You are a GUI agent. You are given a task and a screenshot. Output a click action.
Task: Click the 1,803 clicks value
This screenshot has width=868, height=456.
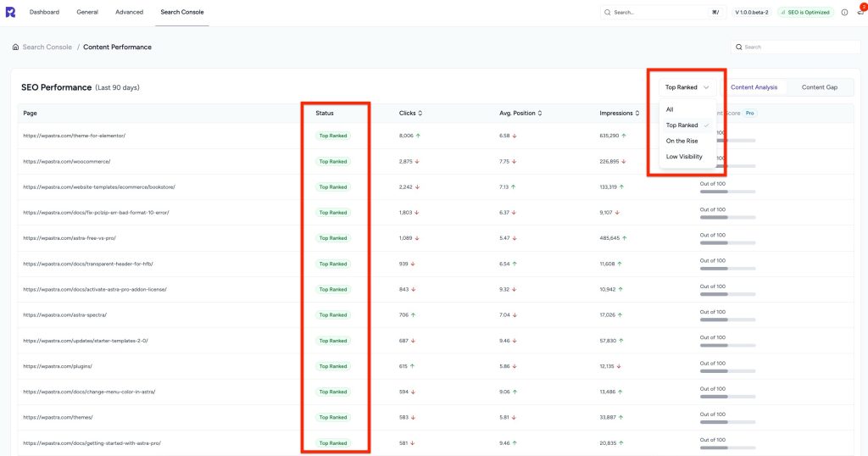[405, 213]
